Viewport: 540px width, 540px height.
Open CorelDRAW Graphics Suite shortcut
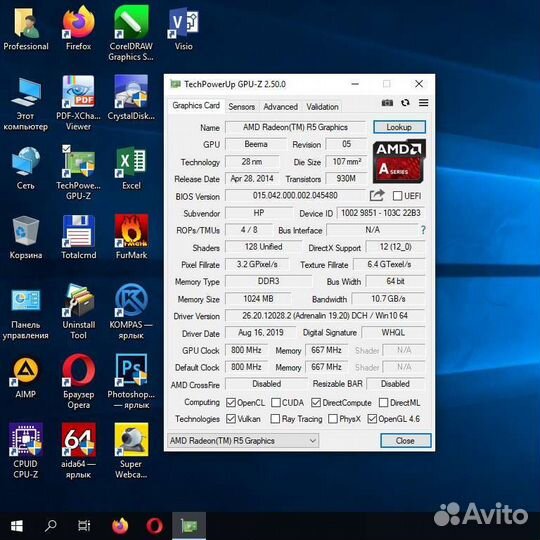[x=131, y=34]
